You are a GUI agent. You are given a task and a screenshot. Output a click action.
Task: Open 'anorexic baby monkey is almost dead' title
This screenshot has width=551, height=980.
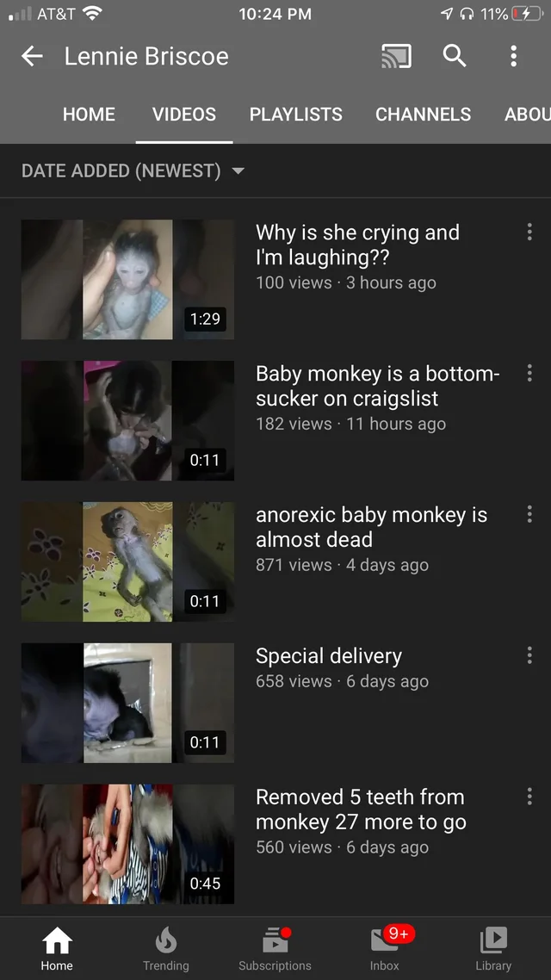point(371,527)
